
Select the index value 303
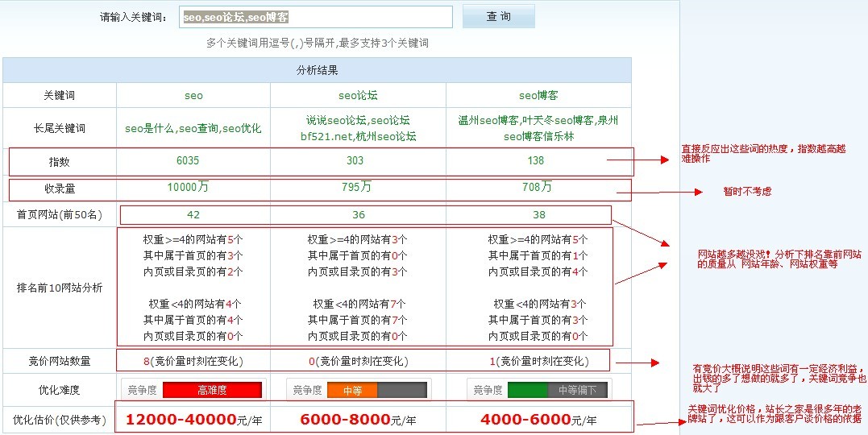point(355,160)
